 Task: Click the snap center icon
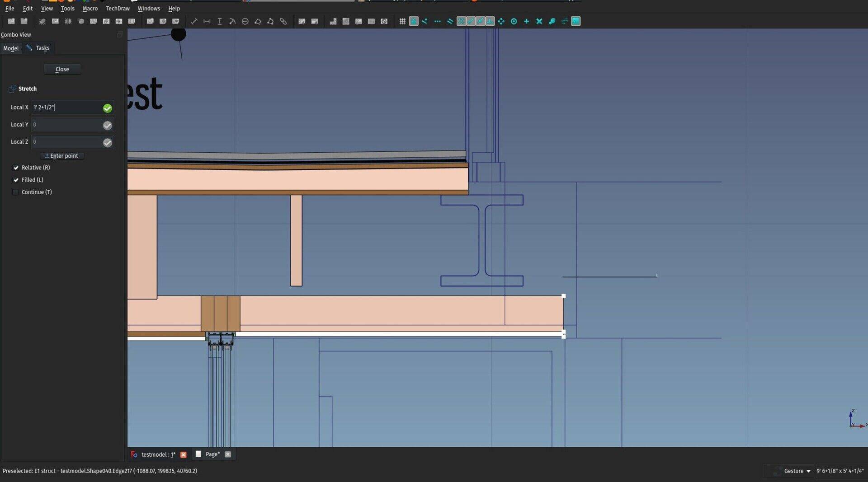(514, 21)
